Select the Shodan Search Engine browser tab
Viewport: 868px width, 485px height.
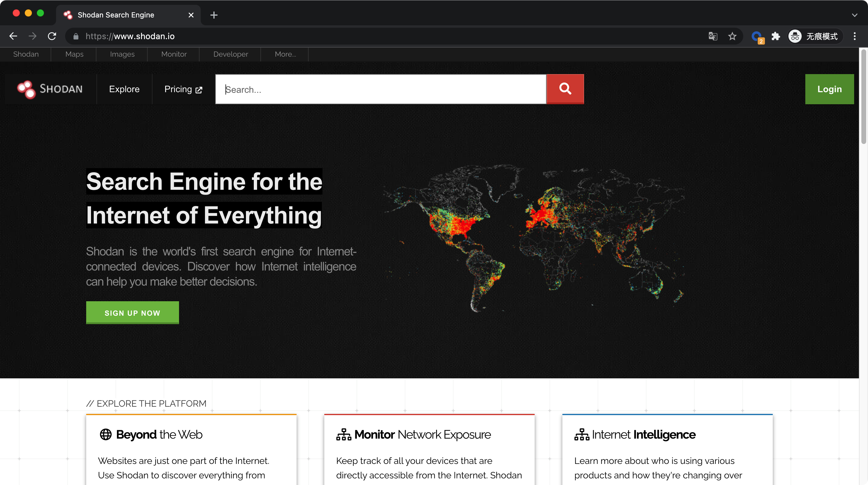coord(128,15)
